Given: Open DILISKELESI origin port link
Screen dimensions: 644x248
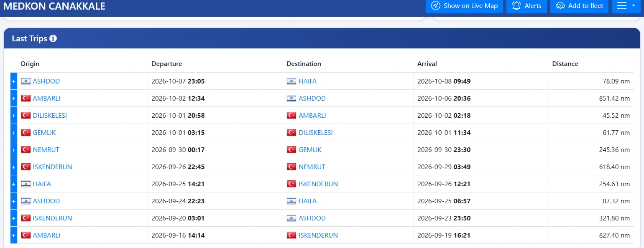Looking at the screenshot, I should [x=50, y=116].
